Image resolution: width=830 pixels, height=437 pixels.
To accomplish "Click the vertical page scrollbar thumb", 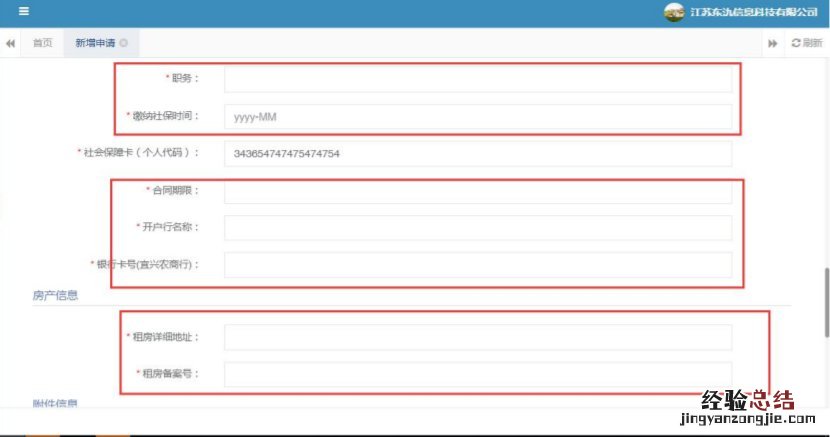I will pyautogui.click(x=826, y=303).
